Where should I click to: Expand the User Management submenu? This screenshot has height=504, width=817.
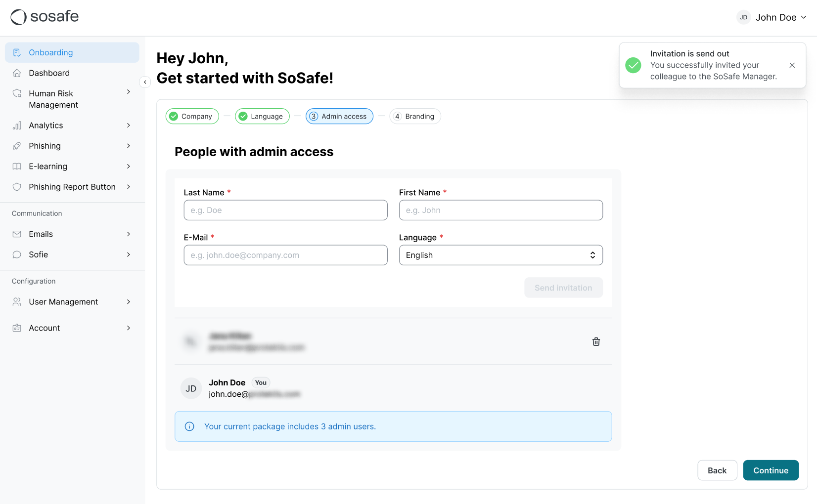click(x=129, y=302)
